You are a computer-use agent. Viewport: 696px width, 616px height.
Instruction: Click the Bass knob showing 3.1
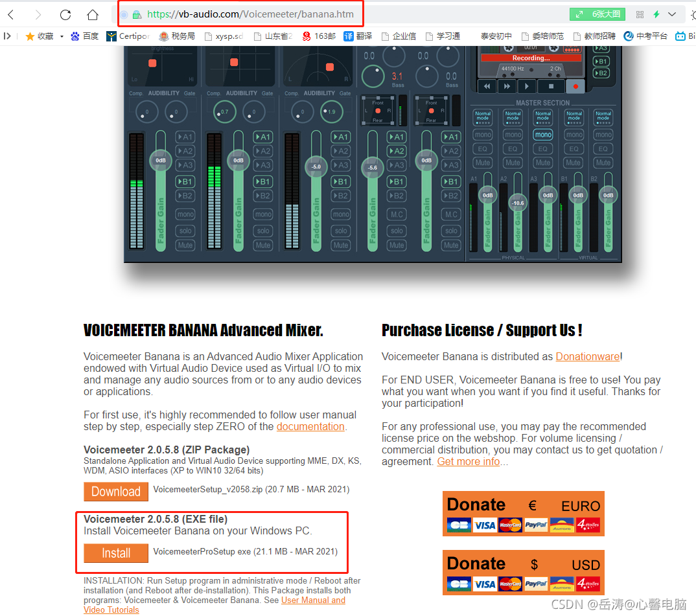[x=373, y=76]
